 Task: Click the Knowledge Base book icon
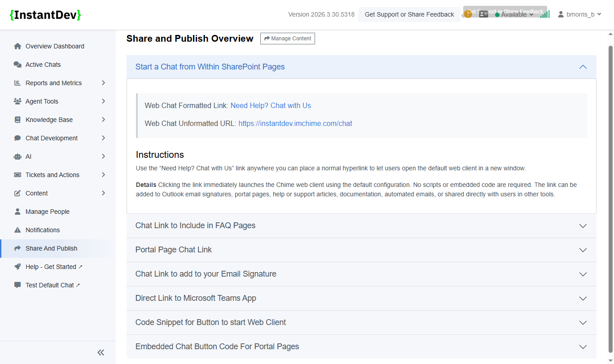[18, 120]
